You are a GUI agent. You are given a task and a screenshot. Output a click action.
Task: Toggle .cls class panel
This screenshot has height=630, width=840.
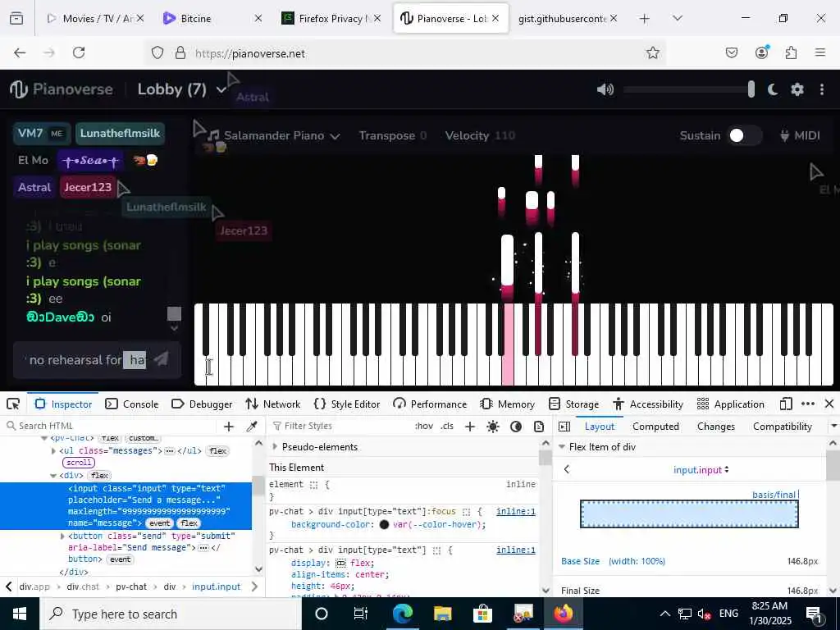tap(447, 427)
